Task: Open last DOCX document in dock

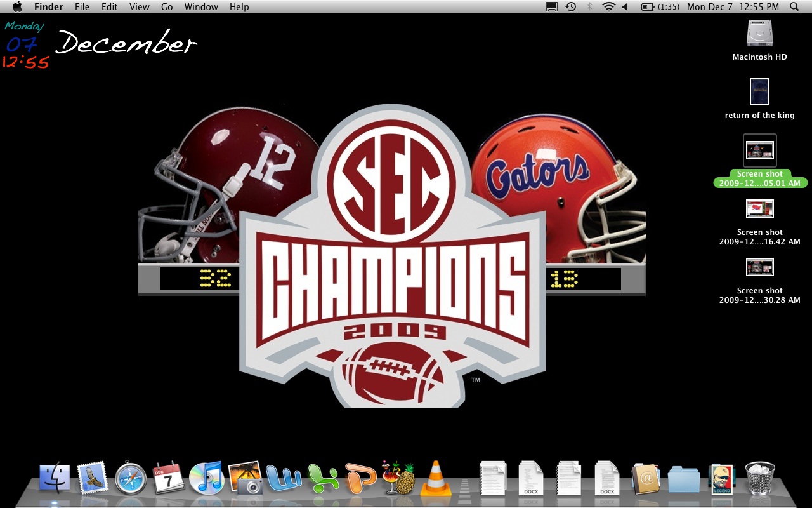Action: [607, 478]
